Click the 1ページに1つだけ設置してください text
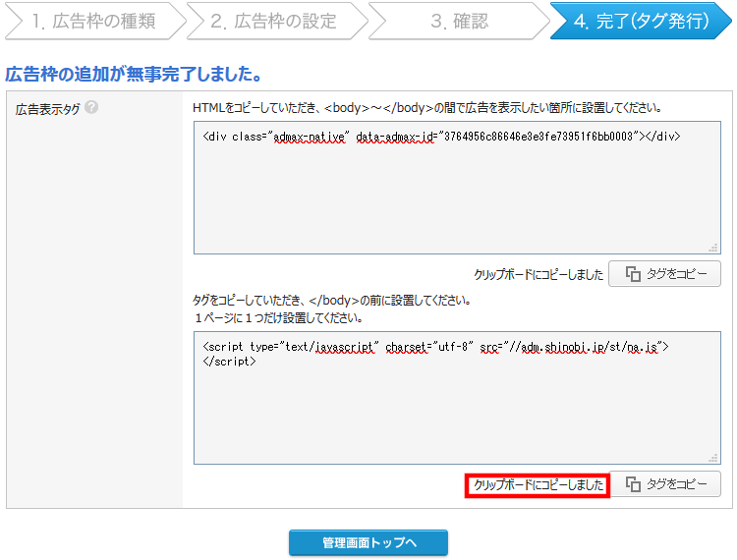 278,318
